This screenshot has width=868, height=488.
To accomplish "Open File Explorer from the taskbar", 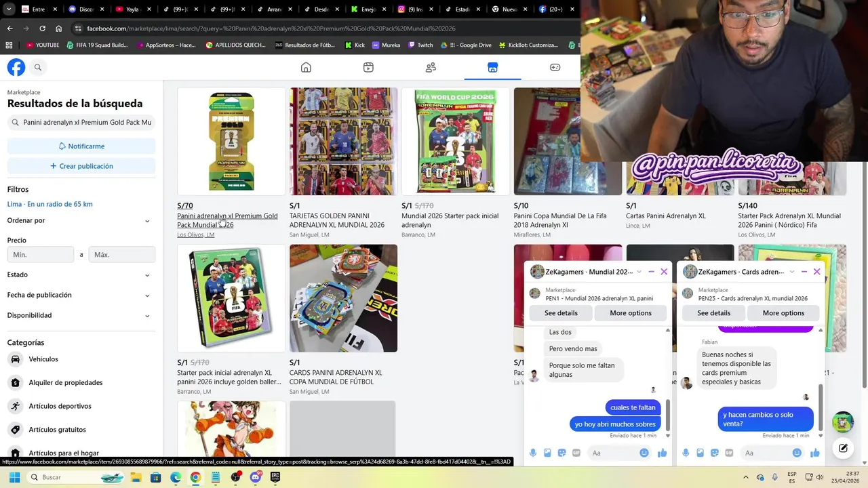I will (x=136, y=477).
